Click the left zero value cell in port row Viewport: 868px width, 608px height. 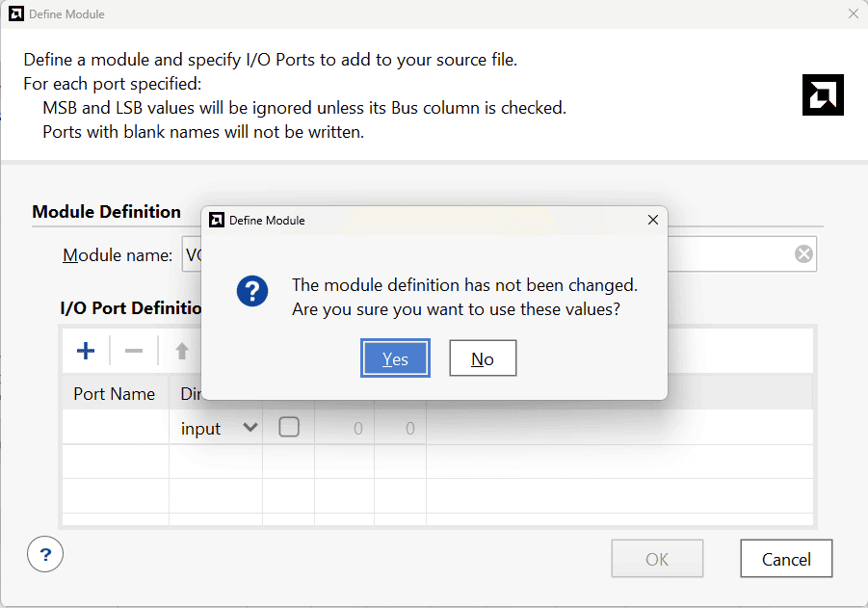point(345,428)
